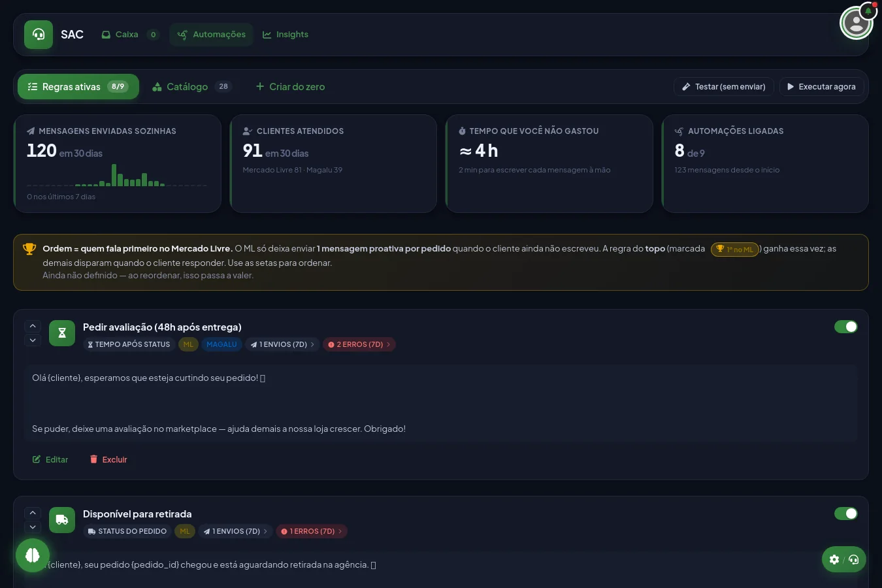Screen dimensions: 882x588
Task: Click the "Pedir avaliação (48h após entrega)" title
Action: coord(162,327)
